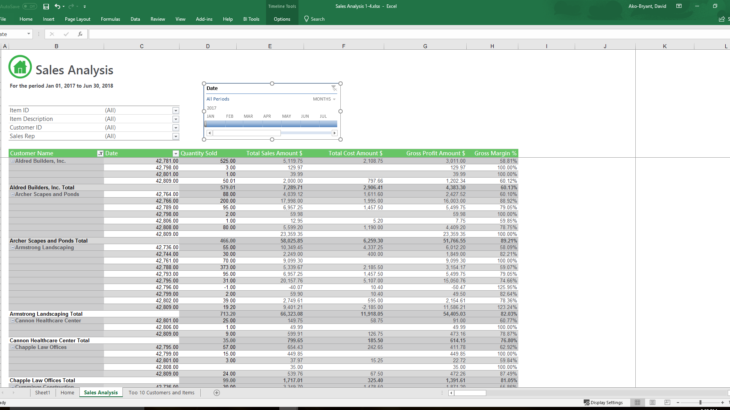730x410 pixels.
Task: Open the Review ribbon tab
Action: (x=158, y=19)
